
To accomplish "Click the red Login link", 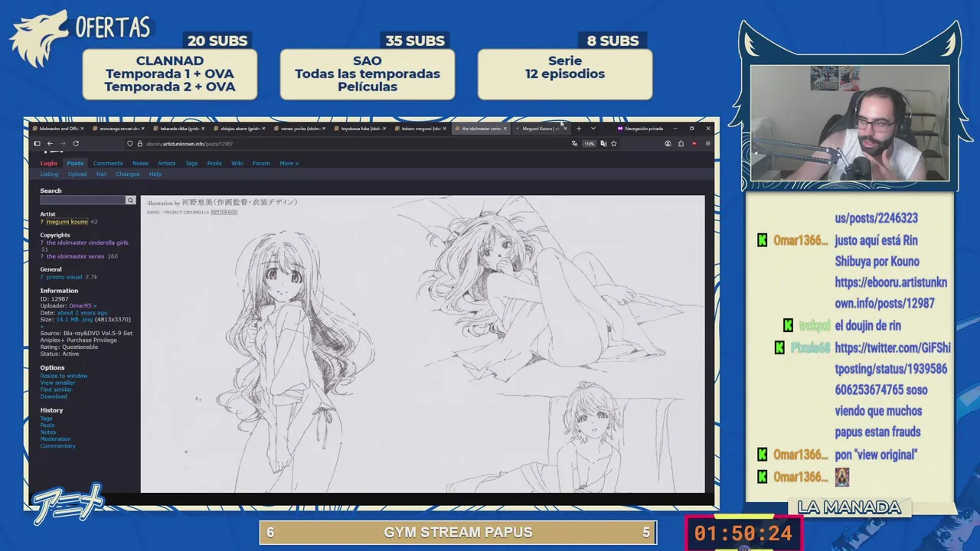I will (48, 163).
